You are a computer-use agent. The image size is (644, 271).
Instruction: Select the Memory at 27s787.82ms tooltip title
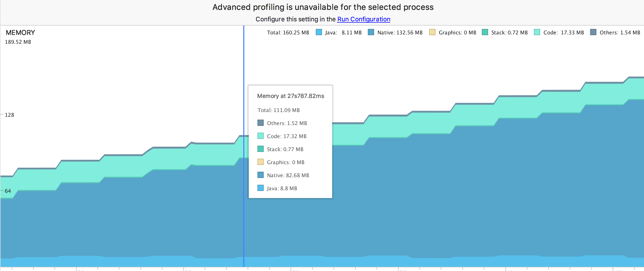click(291, 96)
